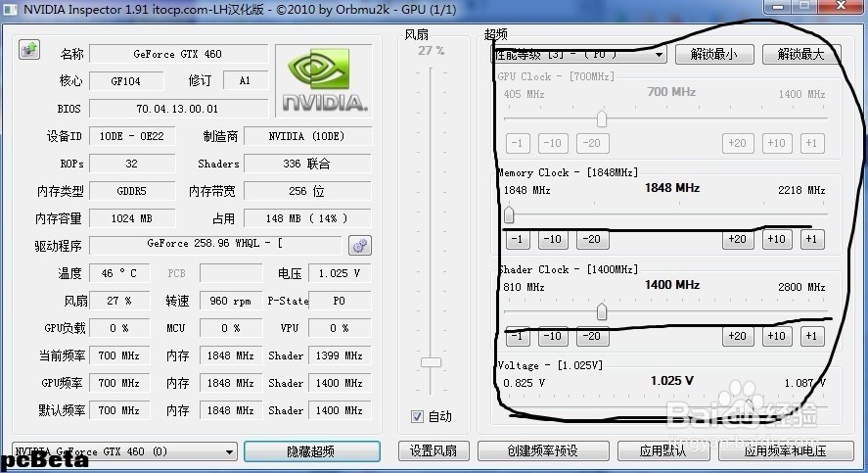The height and width of the screenshot is (473, 868).
Task: Click the Shader Clock slider handle
Action: tap(602, 311)
